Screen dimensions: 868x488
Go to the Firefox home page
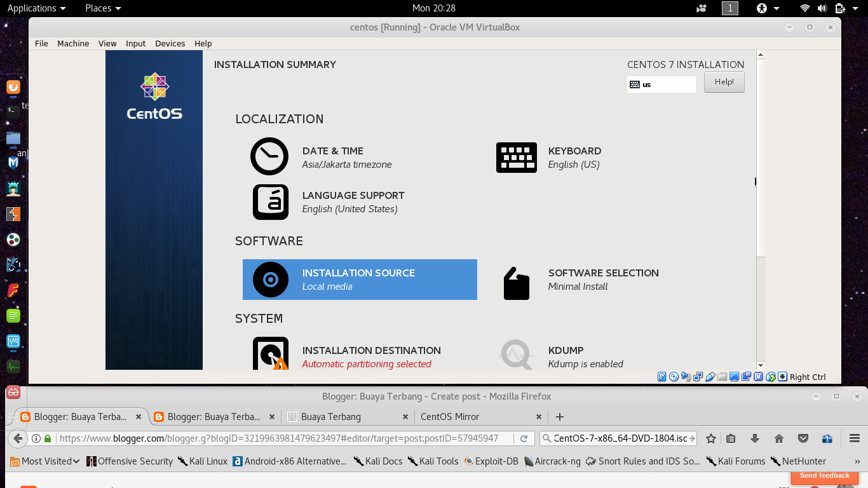[x=779, y=438]
